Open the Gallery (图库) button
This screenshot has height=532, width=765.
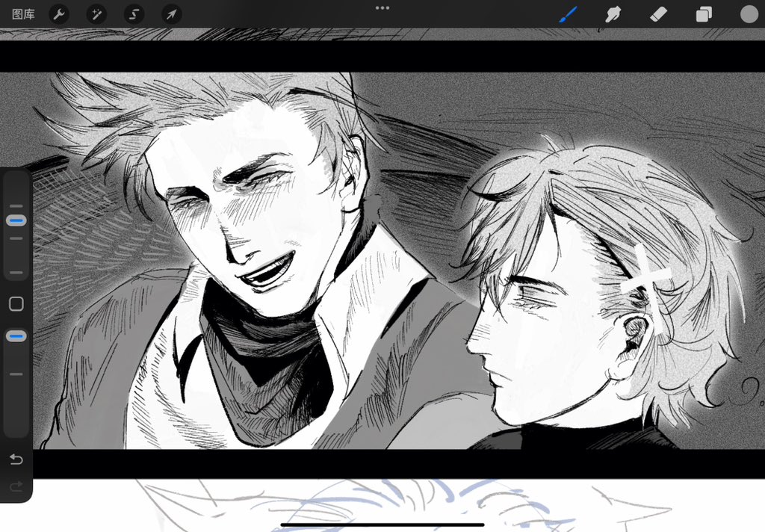[x=23, y=14]
